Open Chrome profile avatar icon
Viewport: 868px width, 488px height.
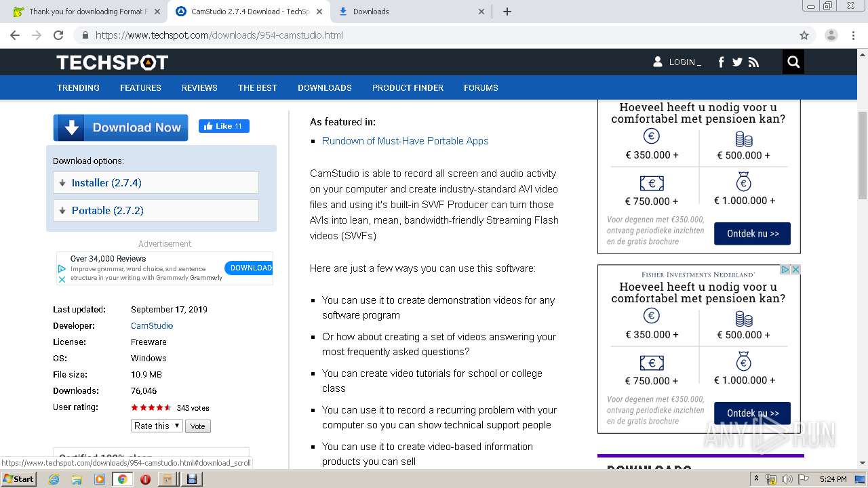tap(831, 35)
